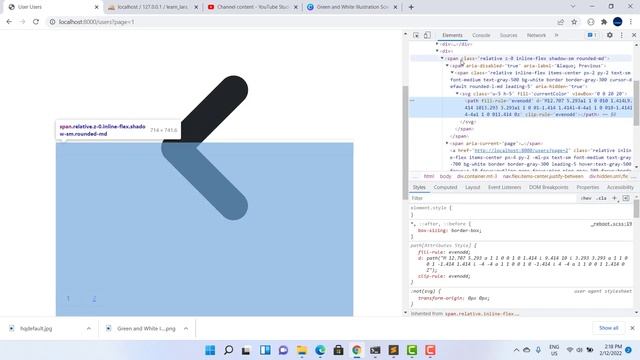This screenshot has width=640, height=360.
Task: Share this page icon in address bar
Action: pyautogui.click(x=561, y=22)
